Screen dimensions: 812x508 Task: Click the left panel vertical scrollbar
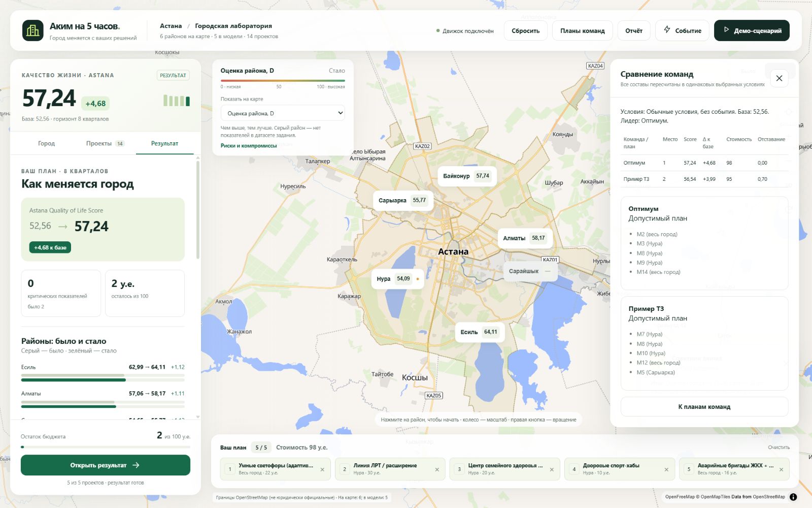click(197, 209)
